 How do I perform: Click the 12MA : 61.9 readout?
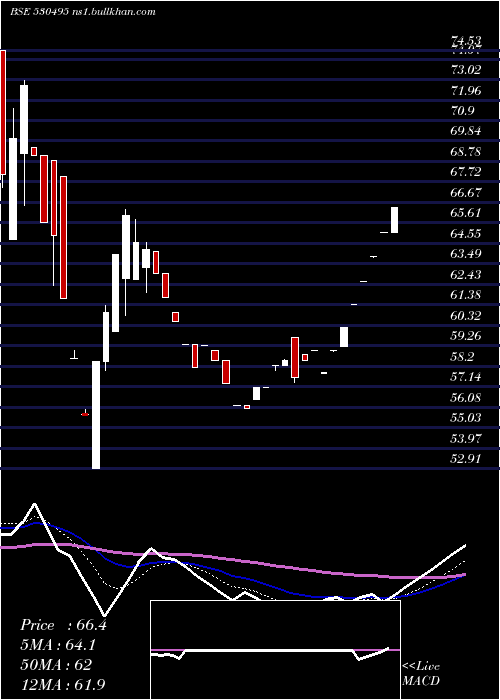coord(63,684)
